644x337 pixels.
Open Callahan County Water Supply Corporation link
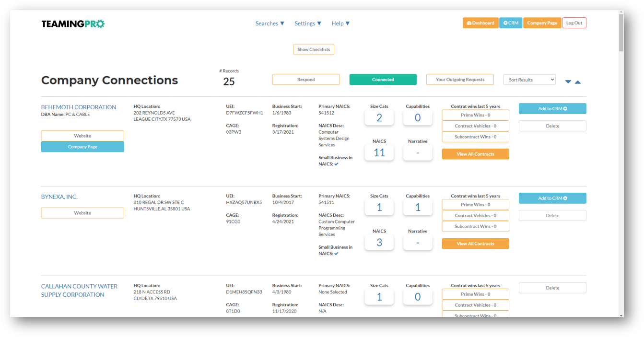click(x=79, y=291)
